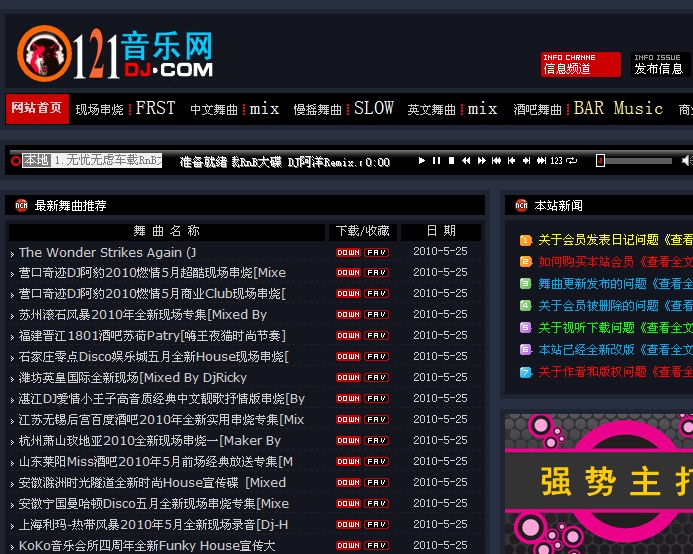Open the 中文舞曲 mix menu item
Screen dimensions: 693x554
tap(235, 108)
